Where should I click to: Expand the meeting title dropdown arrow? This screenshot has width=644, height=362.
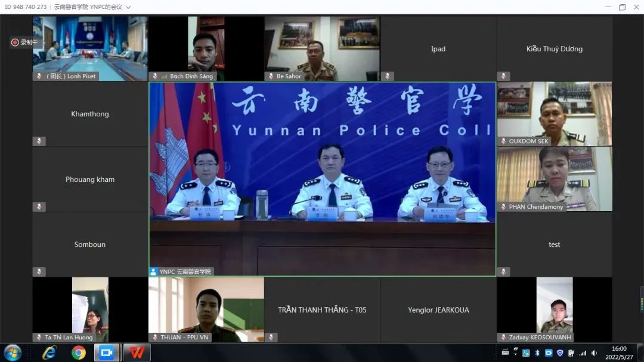(x=128, y=7)
